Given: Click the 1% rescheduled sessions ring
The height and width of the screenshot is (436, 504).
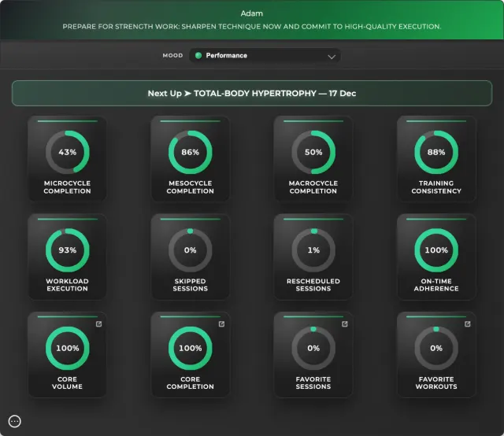Looking at the screenshot, I should click(313, 250).
